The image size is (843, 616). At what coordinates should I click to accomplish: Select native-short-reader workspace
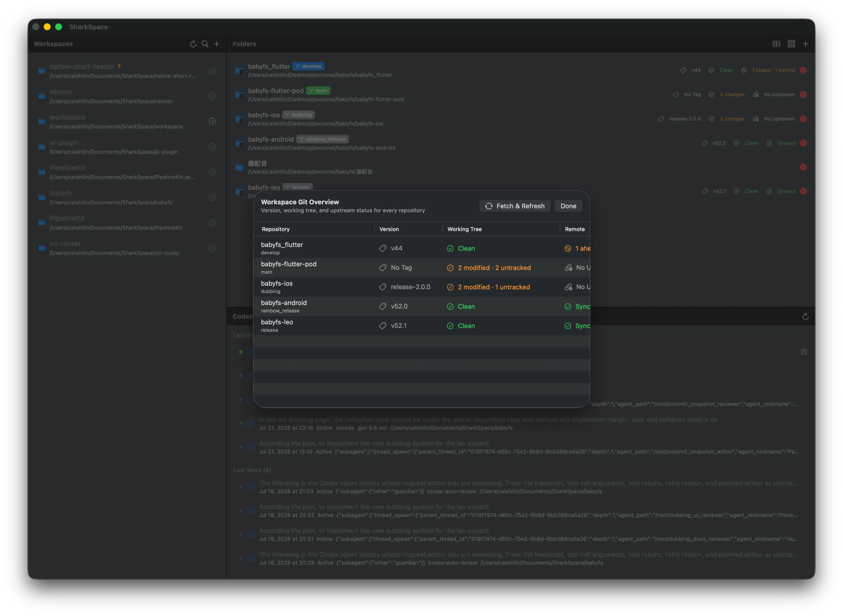point(127,71)
